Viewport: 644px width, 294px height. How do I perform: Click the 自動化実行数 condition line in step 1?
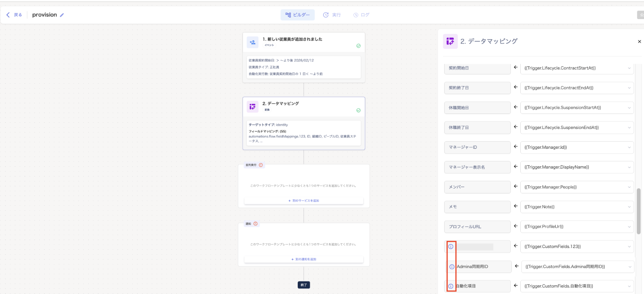286,74
